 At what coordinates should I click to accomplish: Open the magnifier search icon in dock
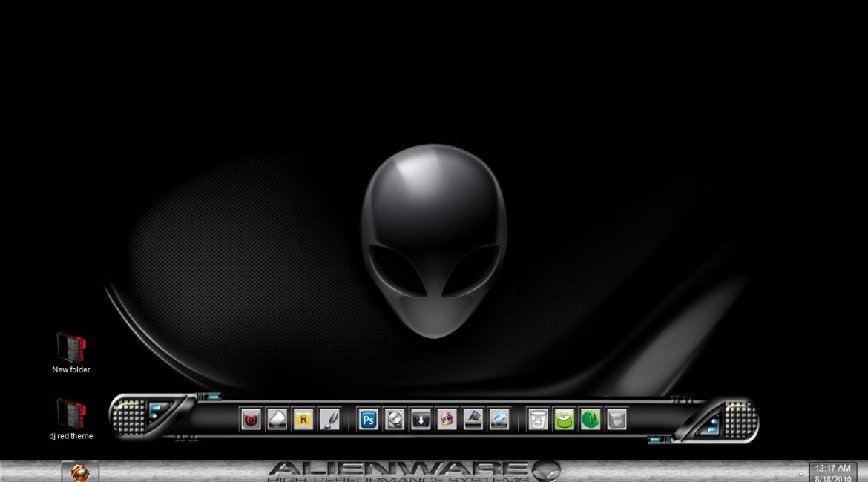tap(394, 420)
